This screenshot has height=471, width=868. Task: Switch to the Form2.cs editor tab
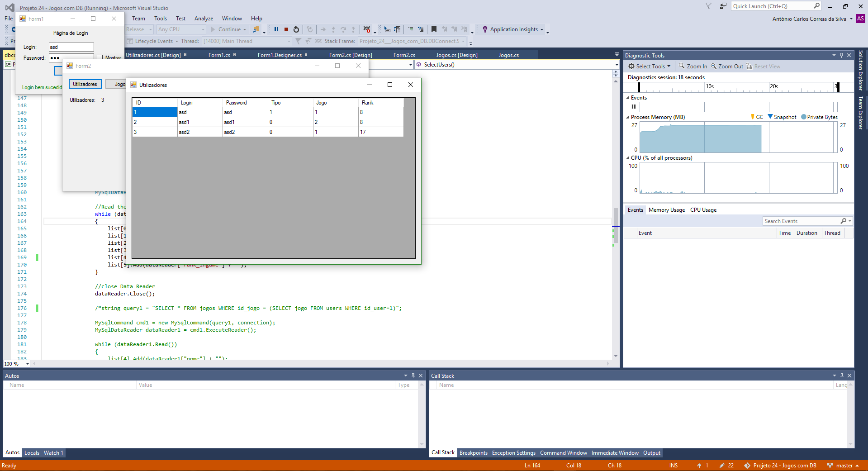pyautogui.click(x=404, y=55)
